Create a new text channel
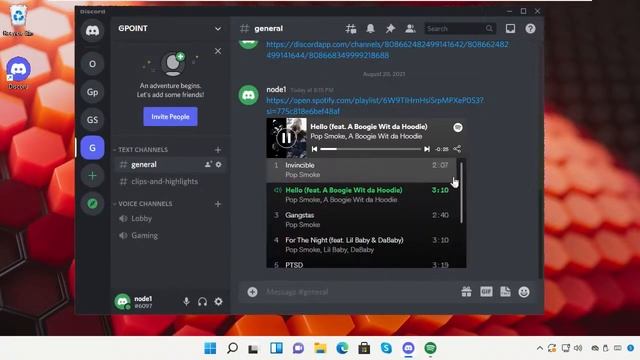Image resolution: width=640 pixels, height=360 pixels. [x=218, y=150]
